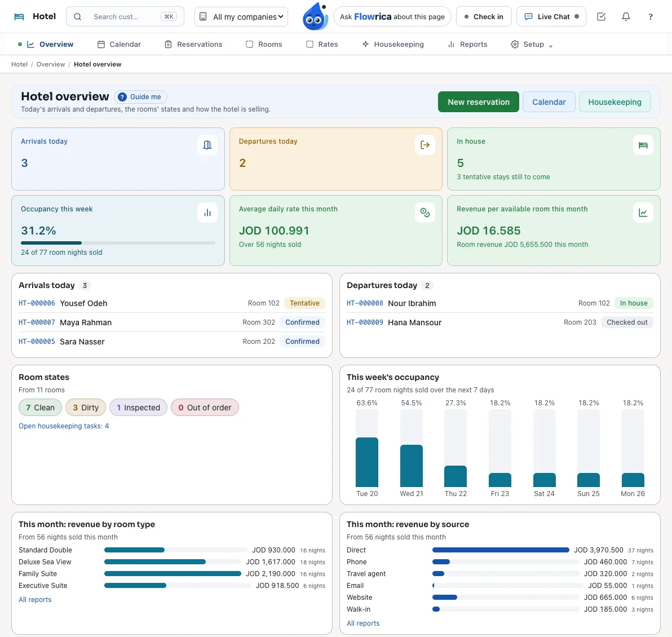The image size is (672, 637).
Task: Open the tasks checklist icon
Action: point(602,17)
